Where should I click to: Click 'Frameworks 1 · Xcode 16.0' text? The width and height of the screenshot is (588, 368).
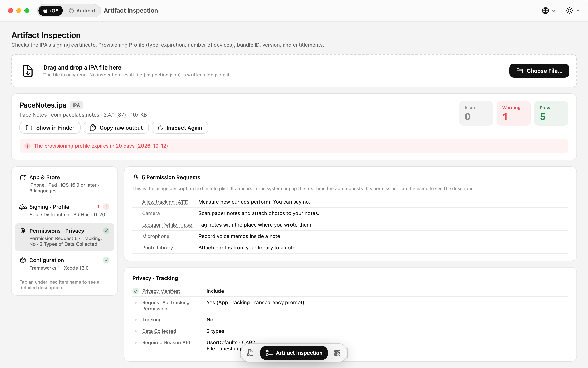59,268
